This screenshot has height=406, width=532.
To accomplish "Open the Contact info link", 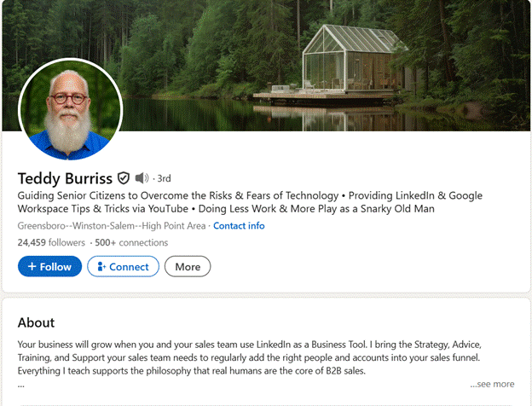I will click(x=239, y=226).
